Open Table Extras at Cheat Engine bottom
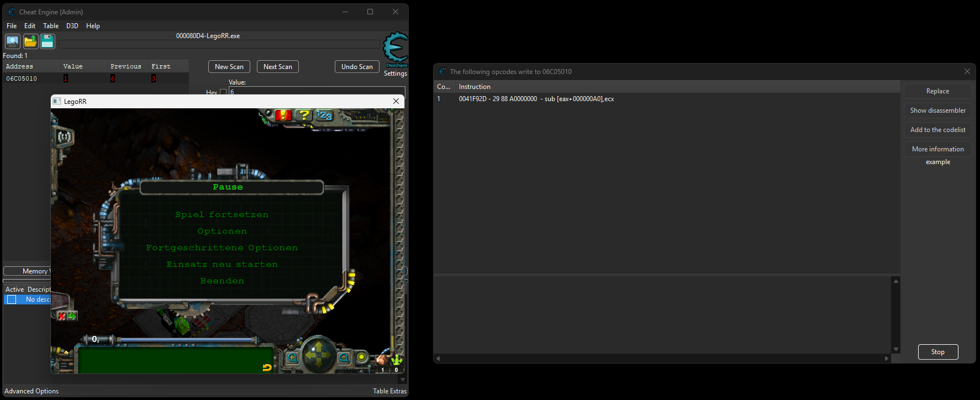The image size is (980, 400). [389, 391]
